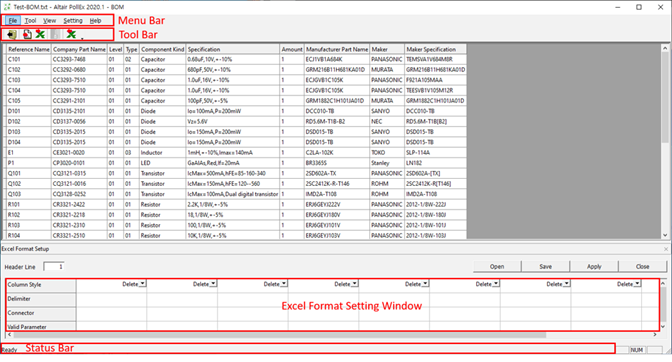
Task: Click the first green Excel import icon
Action: pyautogui.click(x=40, y=34)
